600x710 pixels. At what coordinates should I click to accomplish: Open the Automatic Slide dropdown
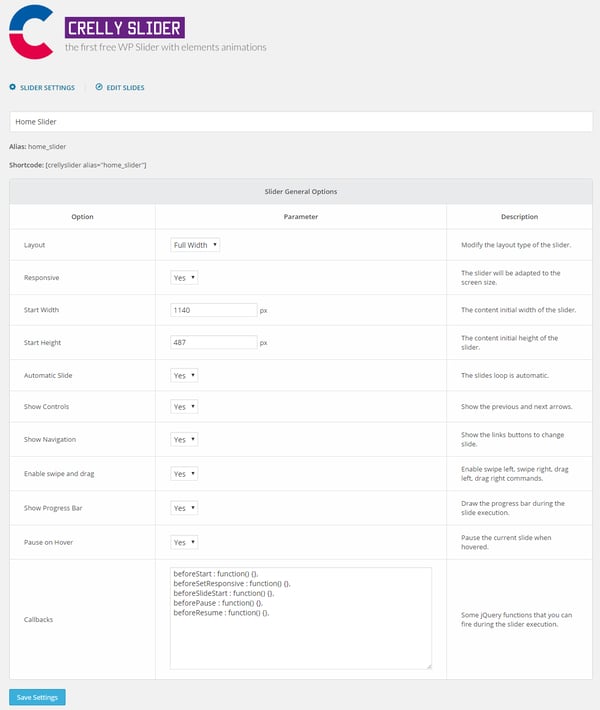(x=184, y=375)
